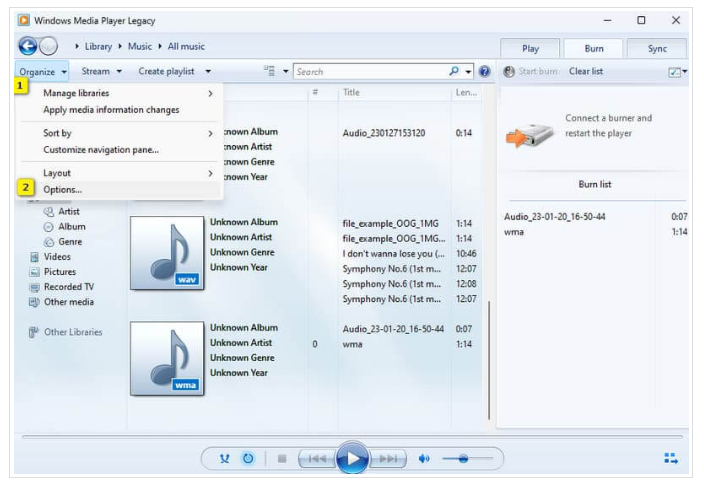
Task: Click the search magnifier icon
Action: [x=454, y=71]
